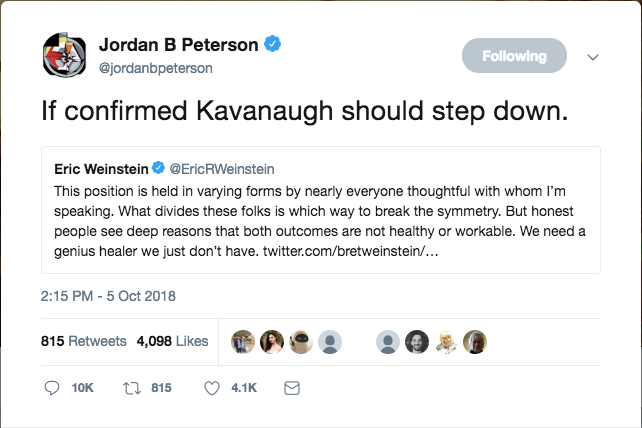View the 4,098 Likes list
This screenshot has width=642, height=428.
173,341
